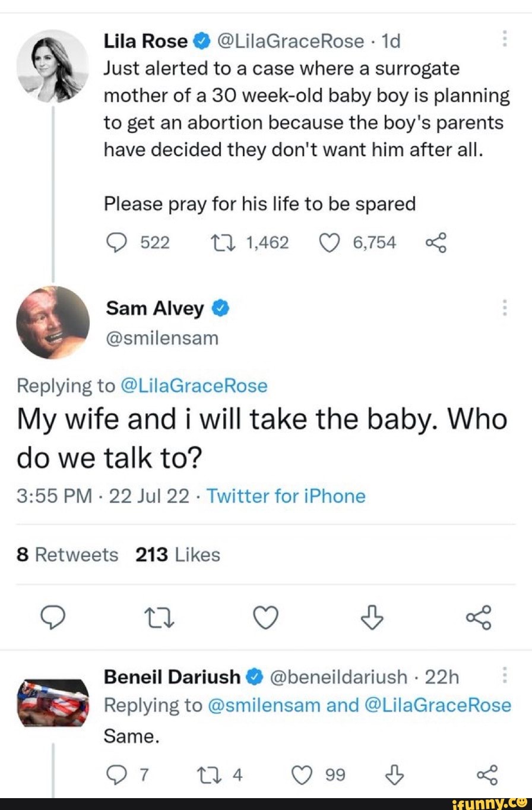The image size is (532, 810).
Task: Share Beneil Dariush's reply
Action: [484, 775]
